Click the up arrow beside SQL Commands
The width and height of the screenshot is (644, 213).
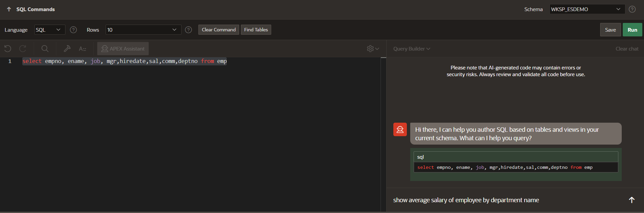[9, 9]
